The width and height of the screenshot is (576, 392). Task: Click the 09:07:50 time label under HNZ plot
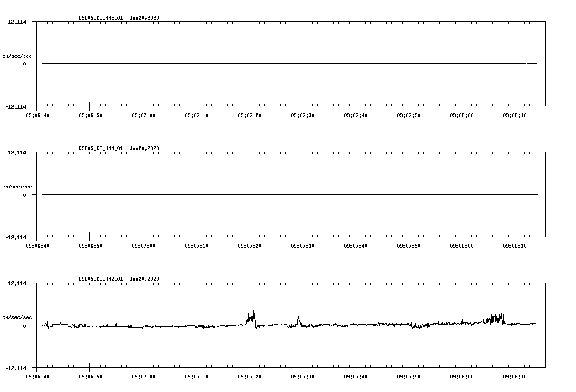tap(408, 377)
